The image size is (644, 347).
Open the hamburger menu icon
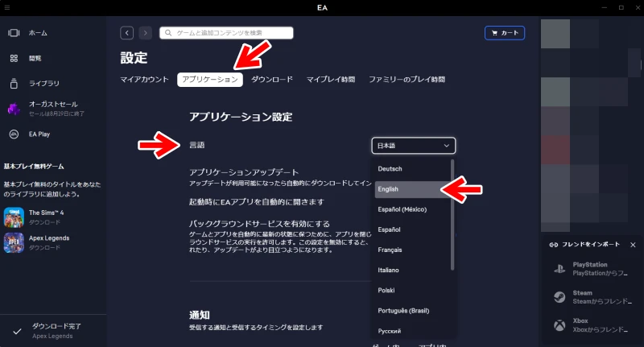click(x=7, y=7)
